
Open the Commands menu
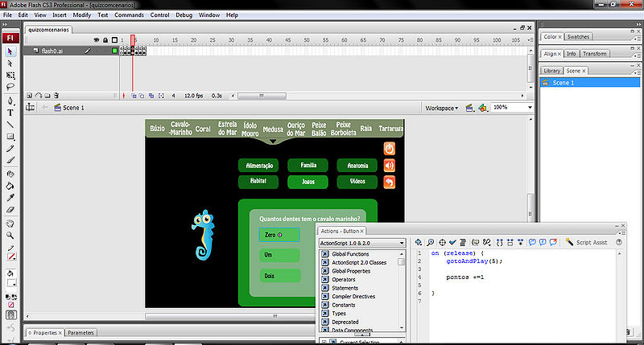tap(129, 14)
